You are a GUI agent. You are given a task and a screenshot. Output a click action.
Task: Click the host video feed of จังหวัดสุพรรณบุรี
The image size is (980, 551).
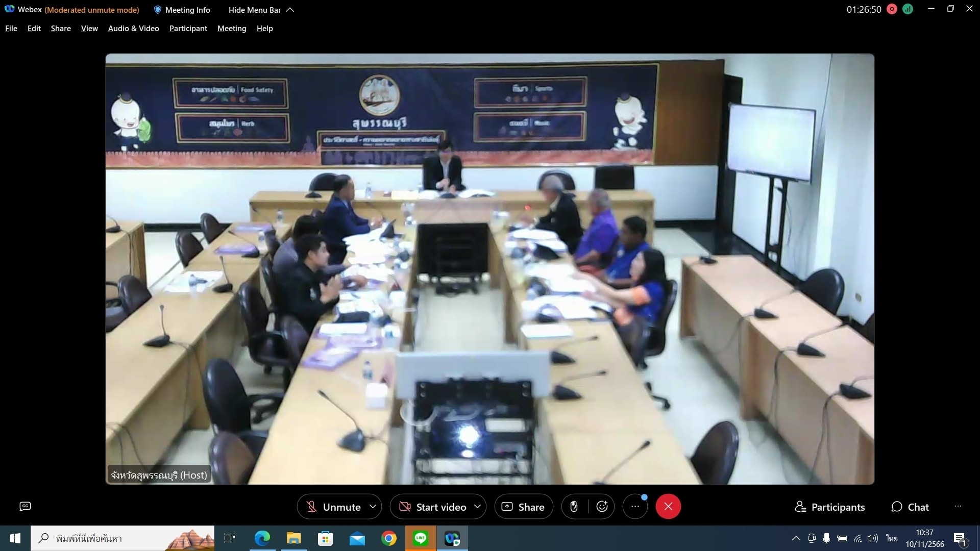coord(490,269)
